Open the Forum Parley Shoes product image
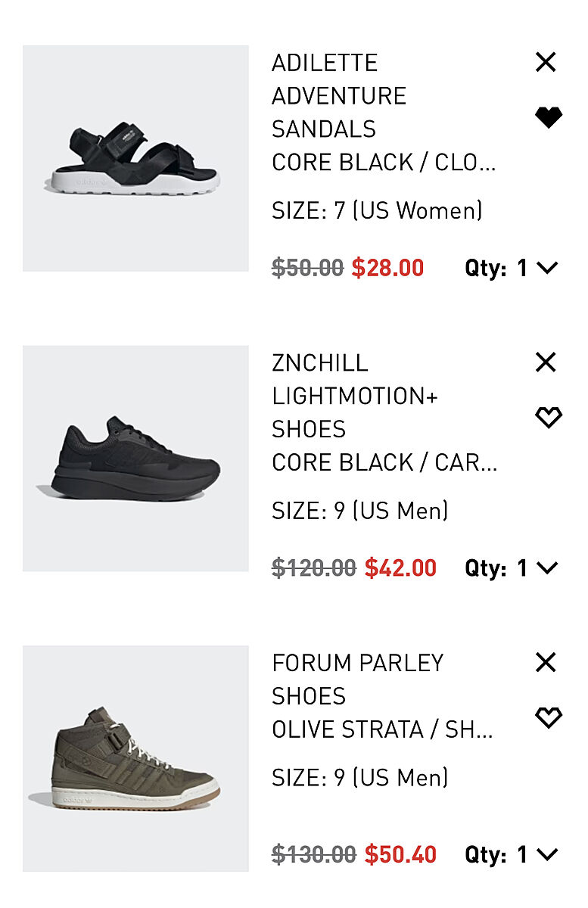This screenshot has width=588, height=908. pyautogui.click(x=135, y=758)
